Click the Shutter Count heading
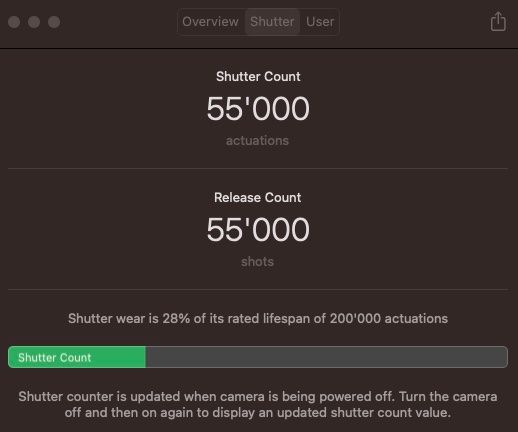 coord(258,76)
